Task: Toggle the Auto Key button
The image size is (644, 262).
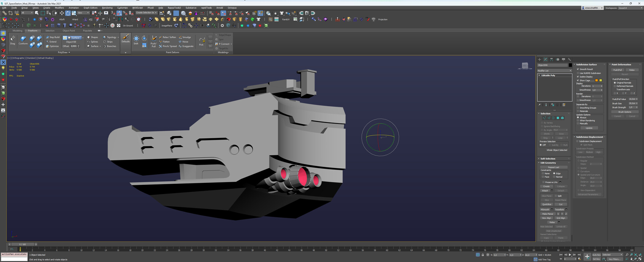Action: click(596, 255)
